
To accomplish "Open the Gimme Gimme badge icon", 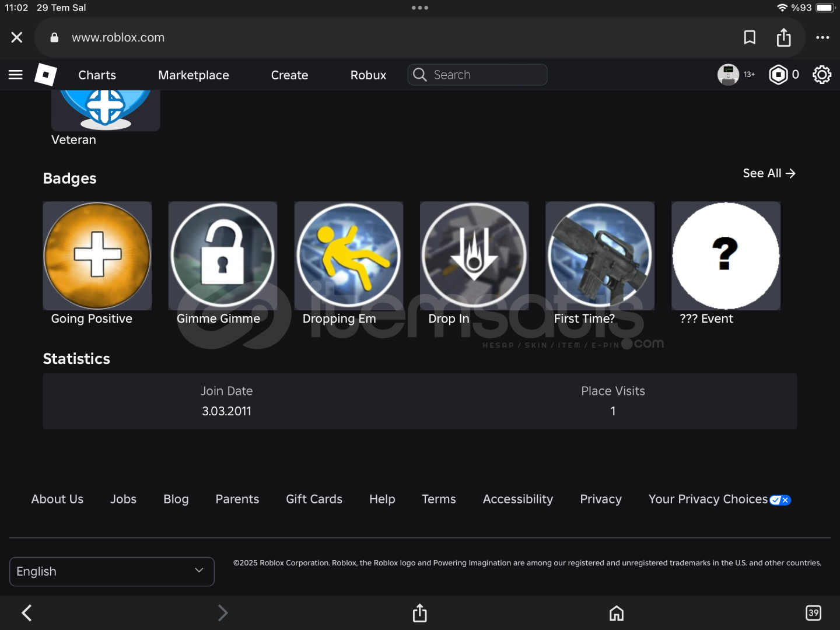I will point(223,256).
